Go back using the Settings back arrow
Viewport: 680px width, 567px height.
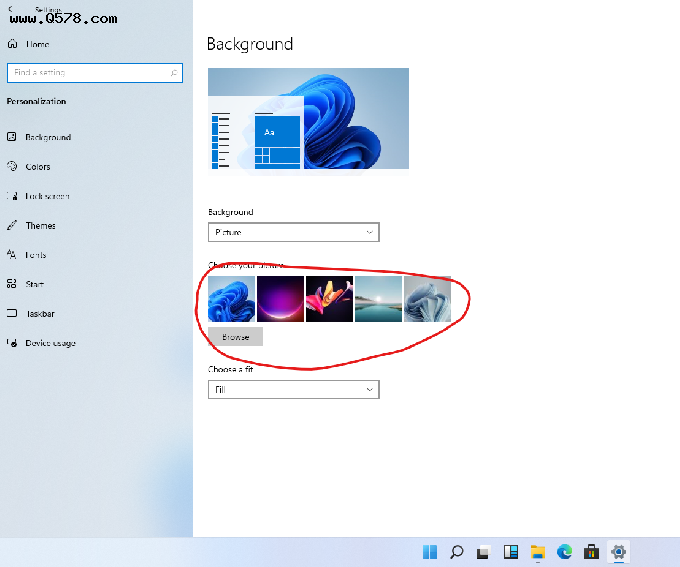[x=11, y=9]
